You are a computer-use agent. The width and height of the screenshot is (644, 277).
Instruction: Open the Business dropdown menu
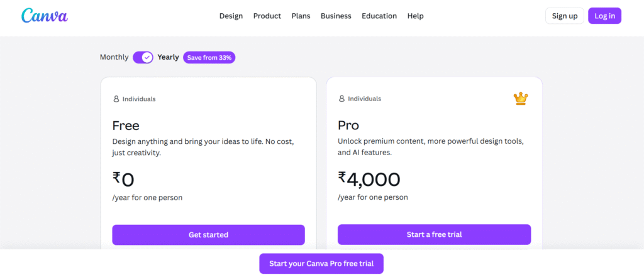coord(336,16)
